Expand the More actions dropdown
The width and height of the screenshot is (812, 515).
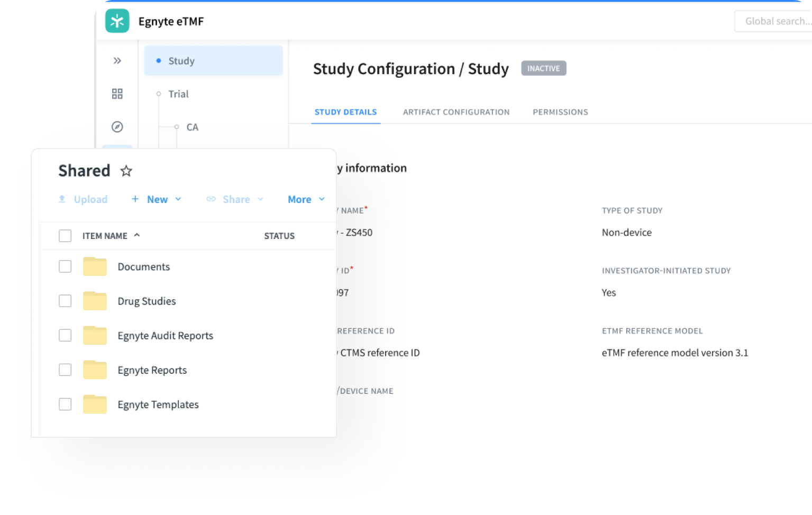tap(306, 199)
